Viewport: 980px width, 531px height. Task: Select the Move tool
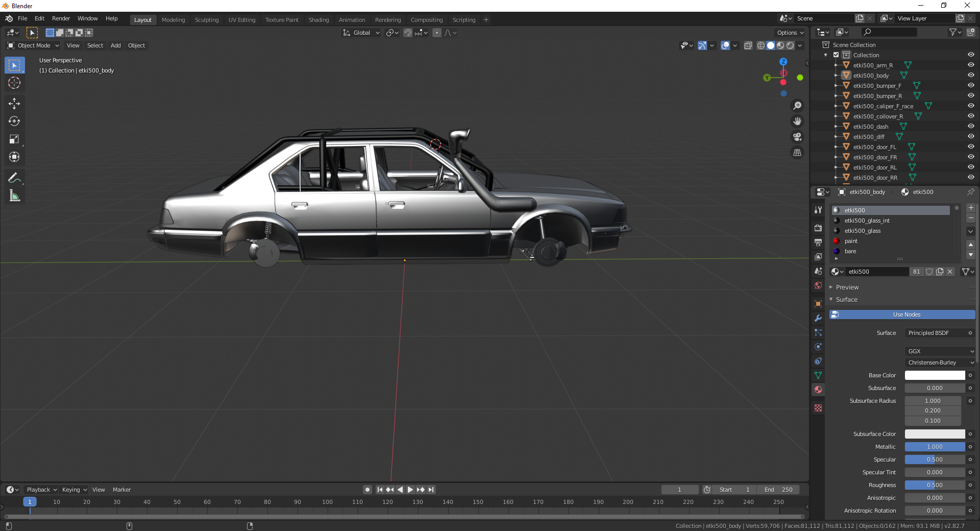point(14,104)
